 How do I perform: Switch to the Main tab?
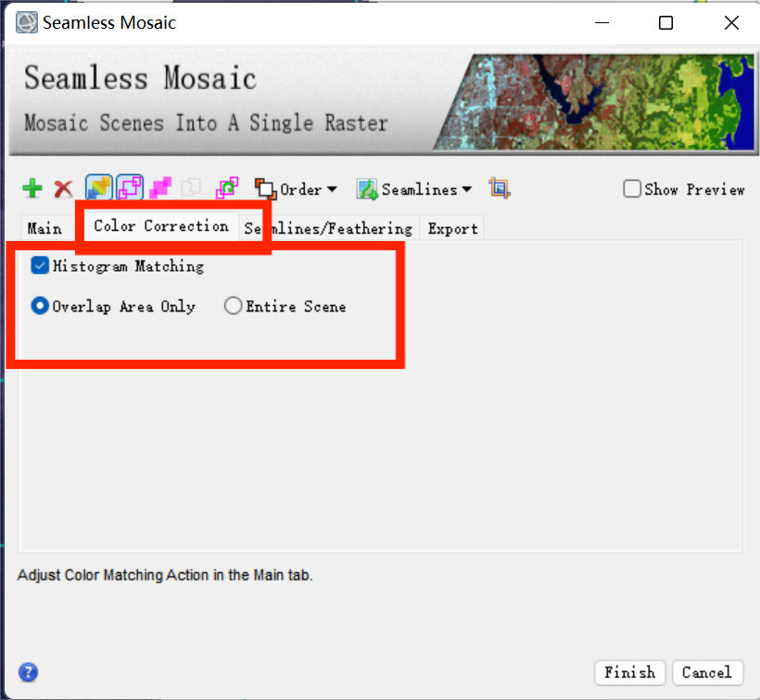[x=44, y=228]
